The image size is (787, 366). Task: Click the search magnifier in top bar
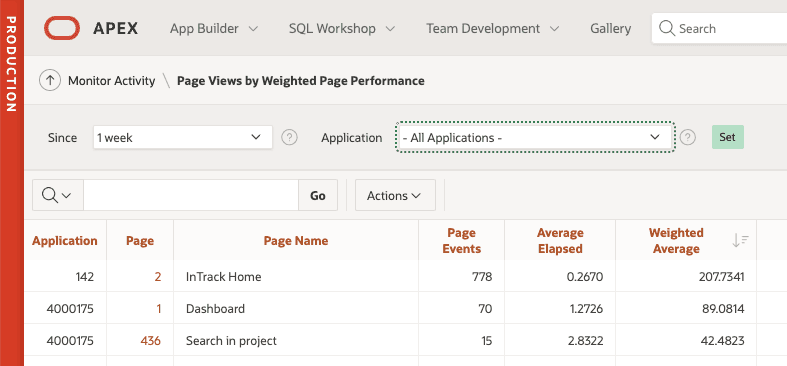pos(667,28)
